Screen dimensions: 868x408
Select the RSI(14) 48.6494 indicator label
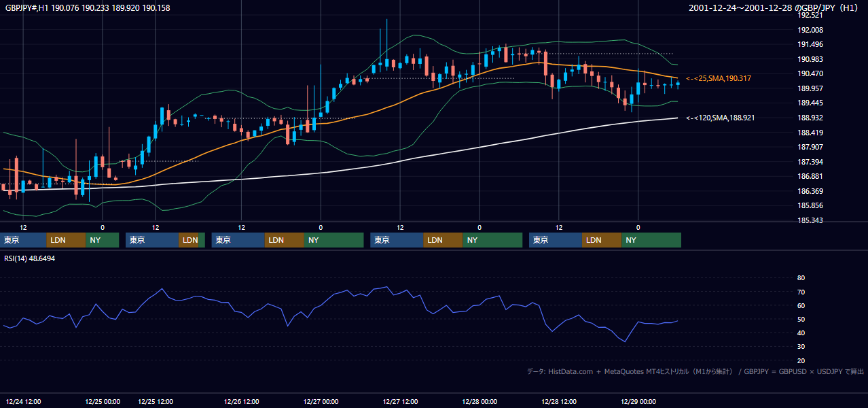[30, 259]
